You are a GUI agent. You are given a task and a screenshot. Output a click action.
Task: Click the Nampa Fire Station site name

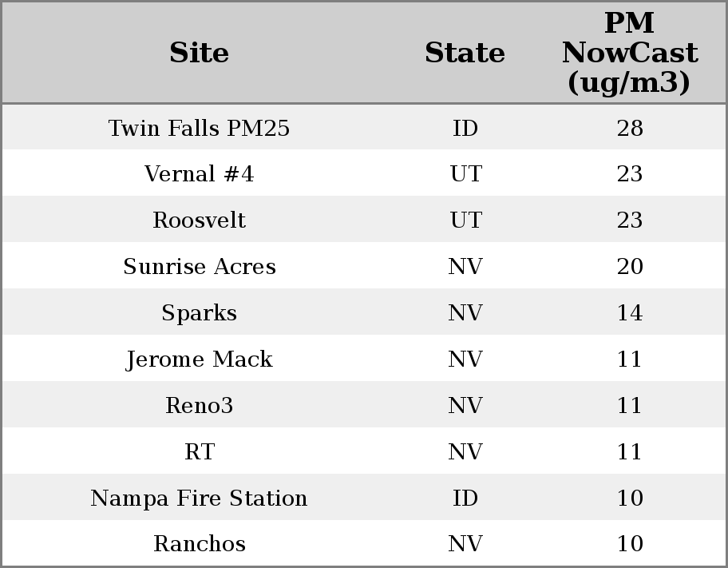click(200, 498)
